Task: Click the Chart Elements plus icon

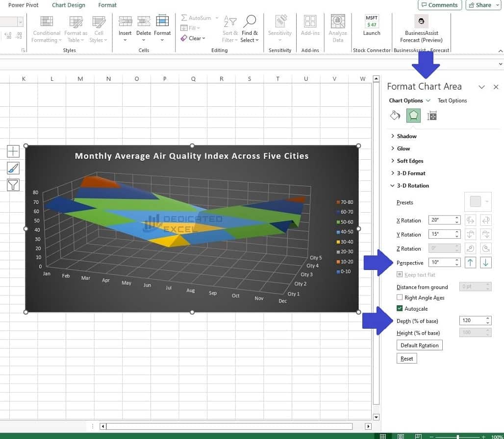Action: point(13,151)
